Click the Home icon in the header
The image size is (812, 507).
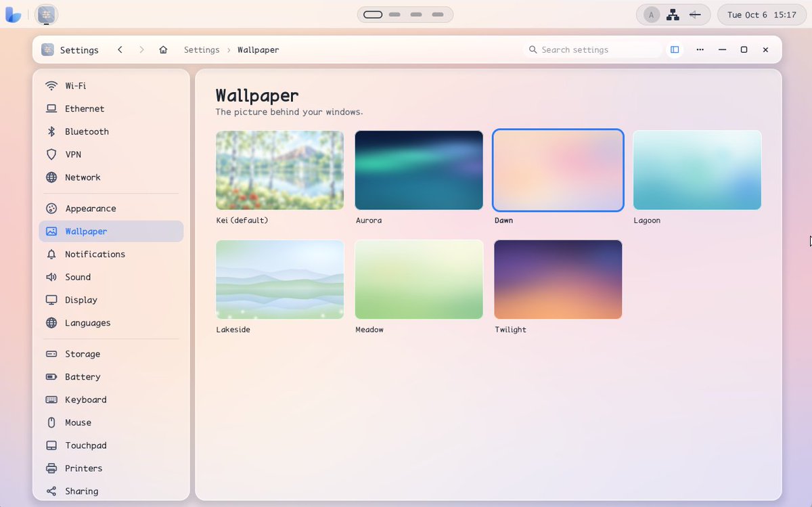click(x=163, y=50)
